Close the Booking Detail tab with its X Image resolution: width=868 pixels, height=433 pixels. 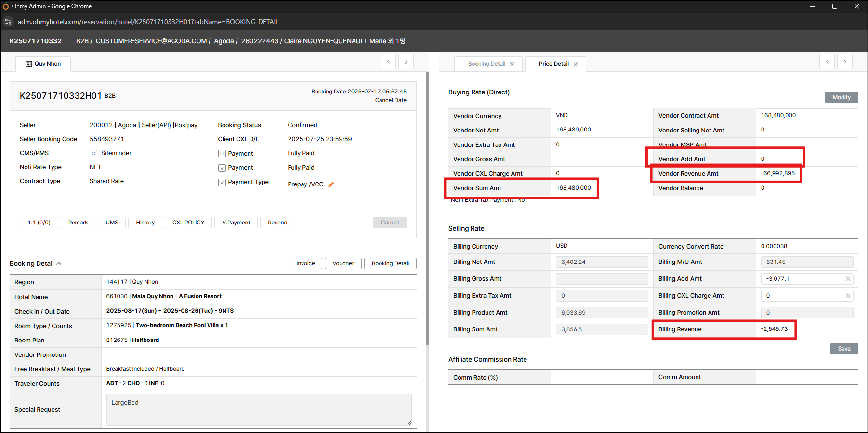(512, 64)
